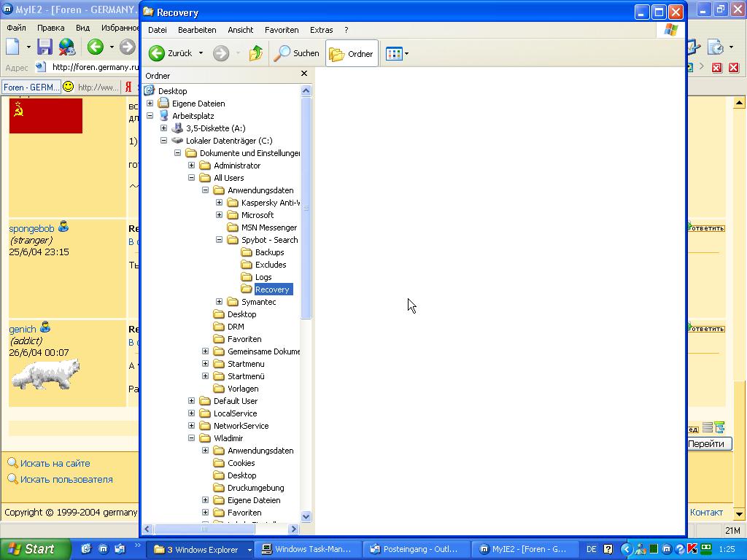Click the folder tree's scroll down arrow
The image size is (747, 560).
[306, 516]
